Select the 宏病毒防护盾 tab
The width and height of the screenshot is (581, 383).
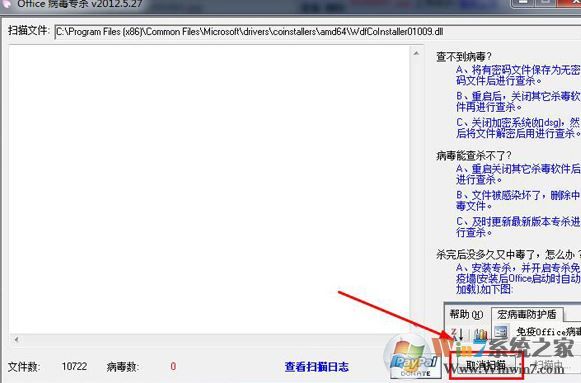527,314
